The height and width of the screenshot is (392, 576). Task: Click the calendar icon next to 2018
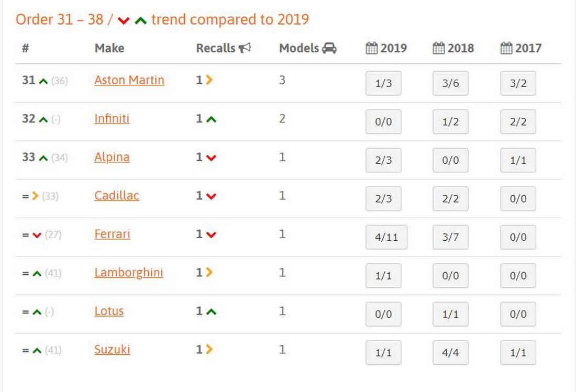tap(439, 49)
